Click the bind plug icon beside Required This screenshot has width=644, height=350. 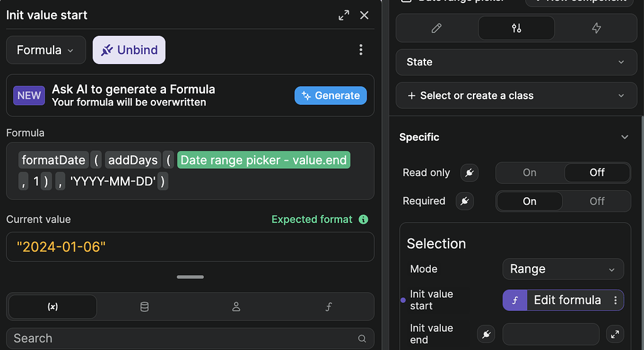[x=465, y=201]
